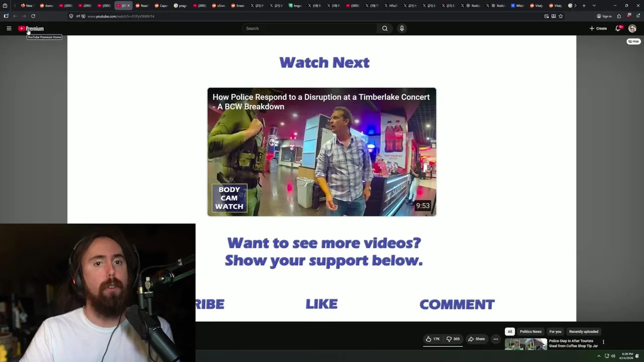Go forward using browser forward arrow

(x=24, y=16)
